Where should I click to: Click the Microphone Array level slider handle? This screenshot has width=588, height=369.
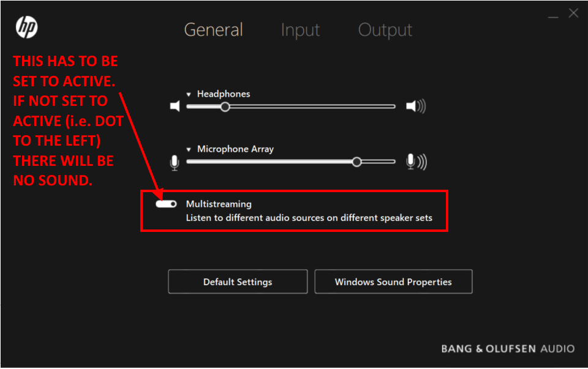pyautogui.click(x=356, y=162)
